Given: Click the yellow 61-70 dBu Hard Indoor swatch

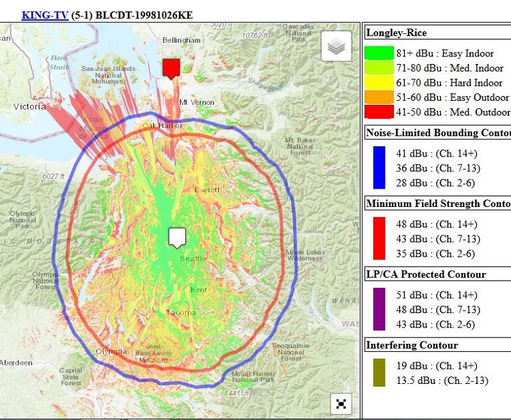Looking at the screenshot, I should tap(379, 83).
